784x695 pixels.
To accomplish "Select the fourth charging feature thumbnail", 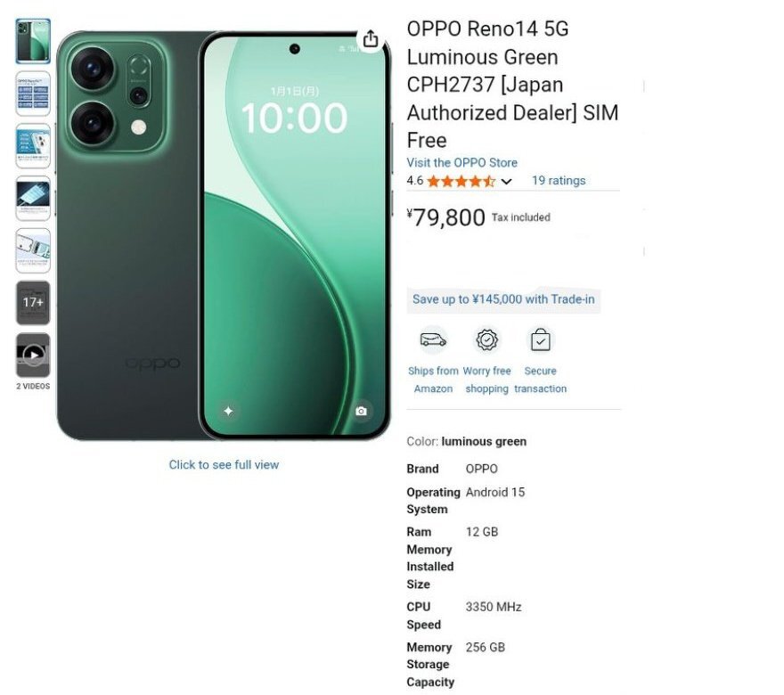I will tap(33, 198).
